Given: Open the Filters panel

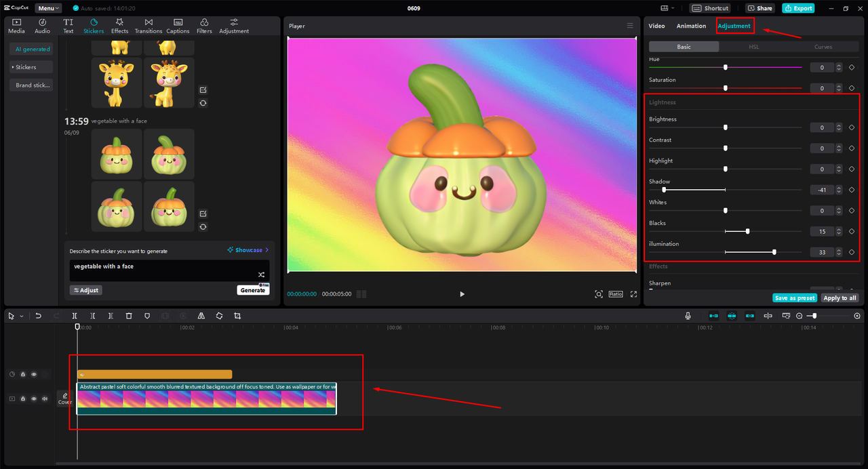Looking at the screenshot, I should pos(204,26).
